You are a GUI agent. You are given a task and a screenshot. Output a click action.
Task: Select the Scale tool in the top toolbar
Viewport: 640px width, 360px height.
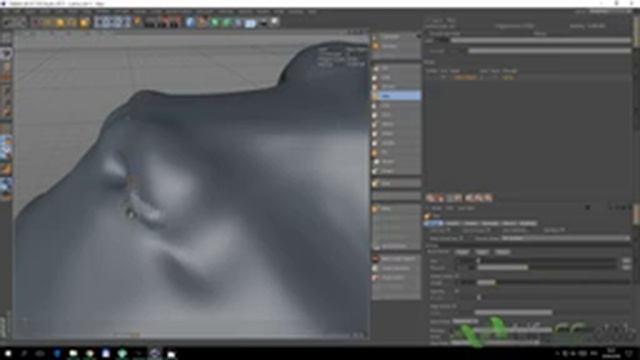click(x=60, y=22)
